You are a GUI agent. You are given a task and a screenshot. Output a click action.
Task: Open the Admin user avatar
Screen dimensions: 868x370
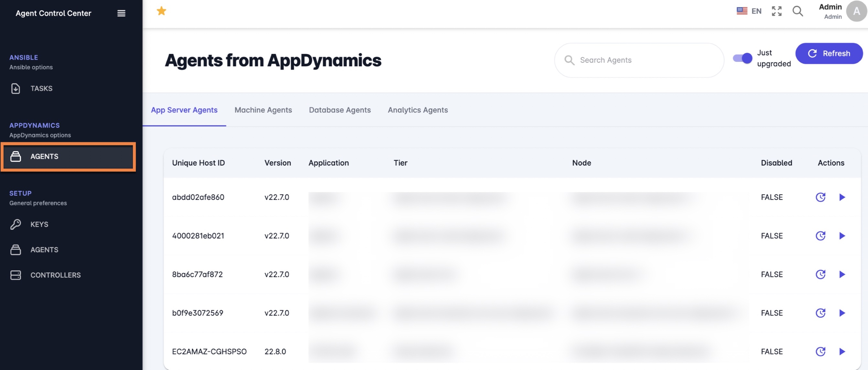856,11
